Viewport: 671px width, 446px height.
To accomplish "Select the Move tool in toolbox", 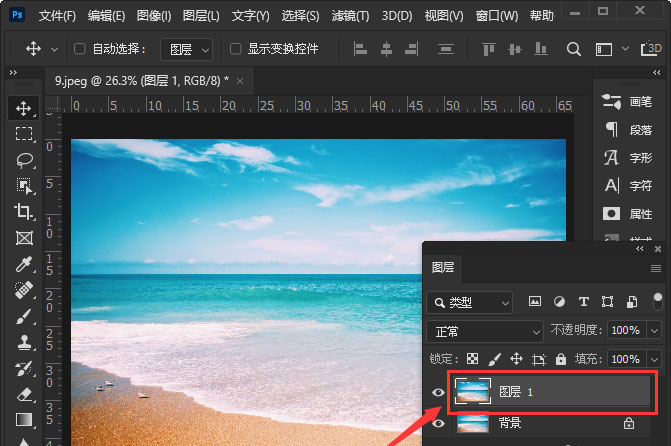I will click(x=23, y=108).
